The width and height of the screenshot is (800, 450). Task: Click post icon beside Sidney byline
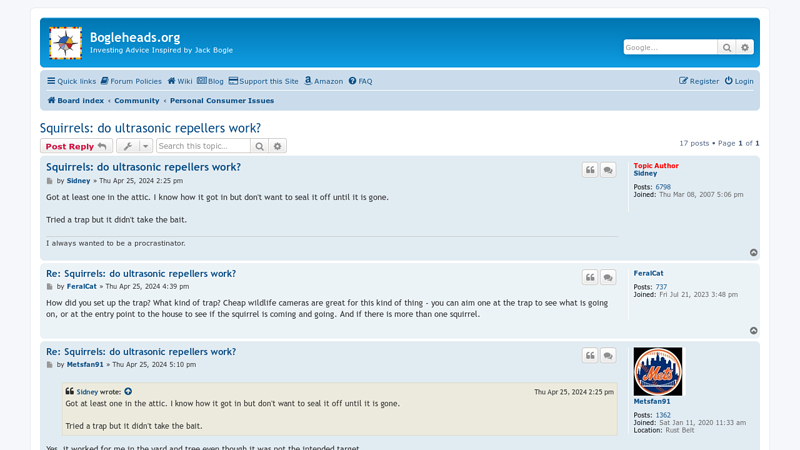point(49,181)
